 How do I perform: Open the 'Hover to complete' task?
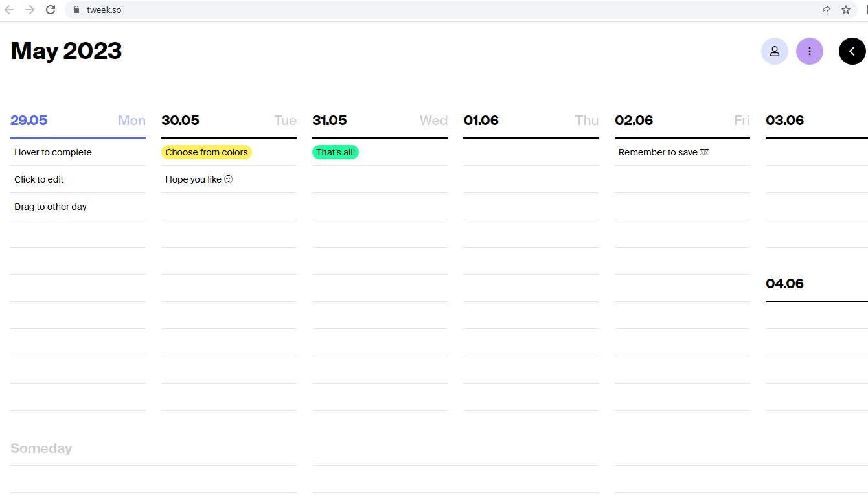coord(53,152)
